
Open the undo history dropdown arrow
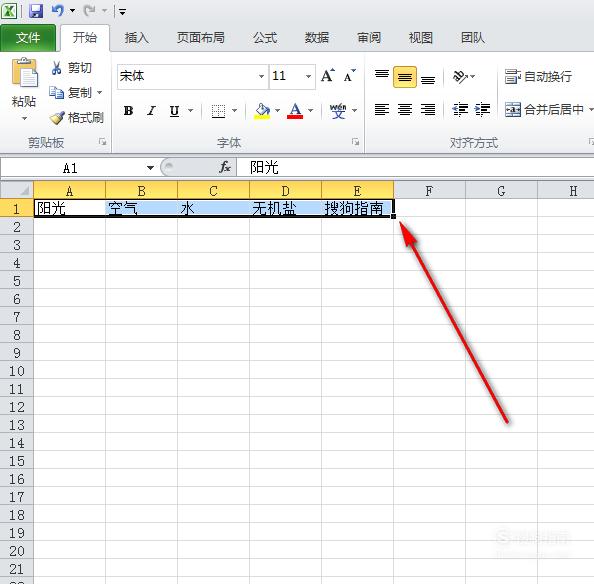click(x=72, y=11)
